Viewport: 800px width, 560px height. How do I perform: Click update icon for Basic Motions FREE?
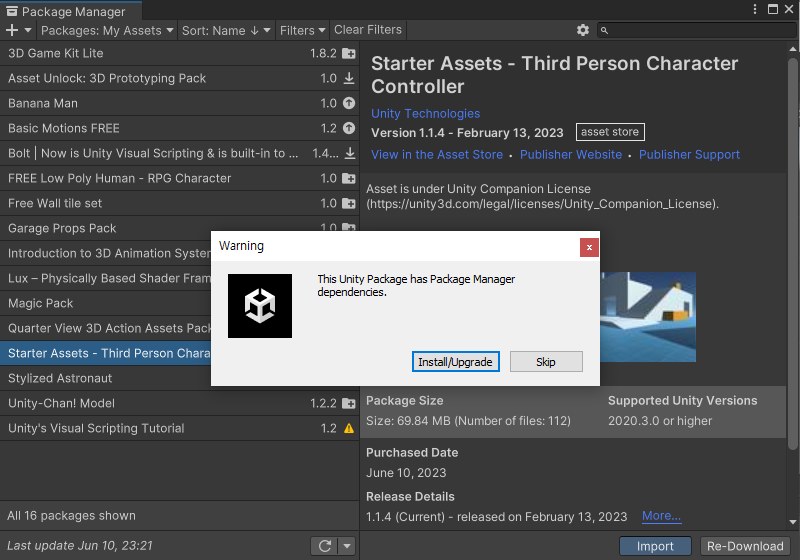[x=349, y=128]
